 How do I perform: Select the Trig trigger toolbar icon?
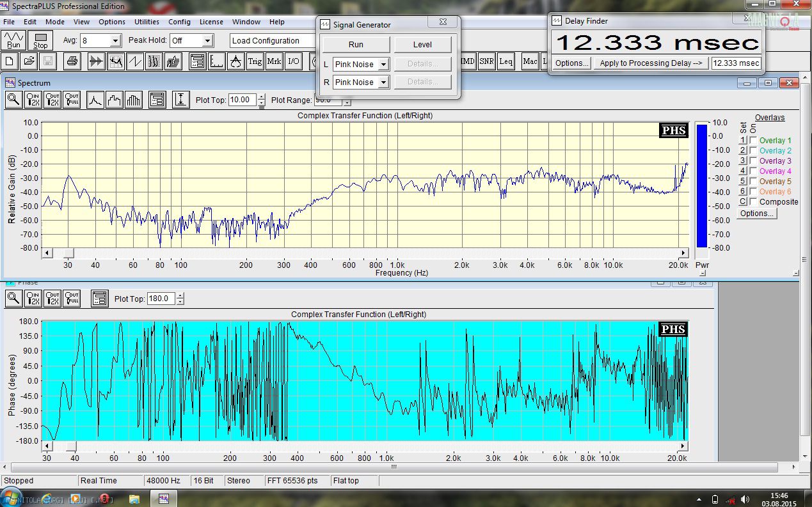pos(255,61)
